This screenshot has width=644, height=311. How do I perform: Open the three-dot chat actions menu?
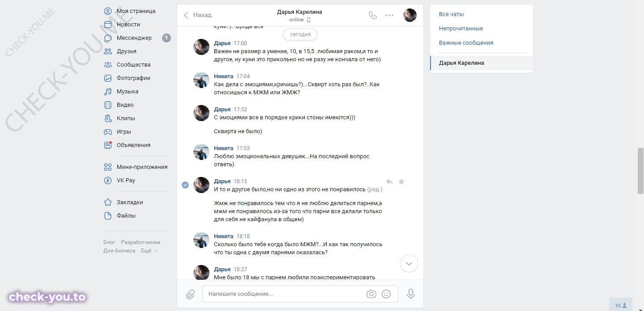tap(389, 15)
